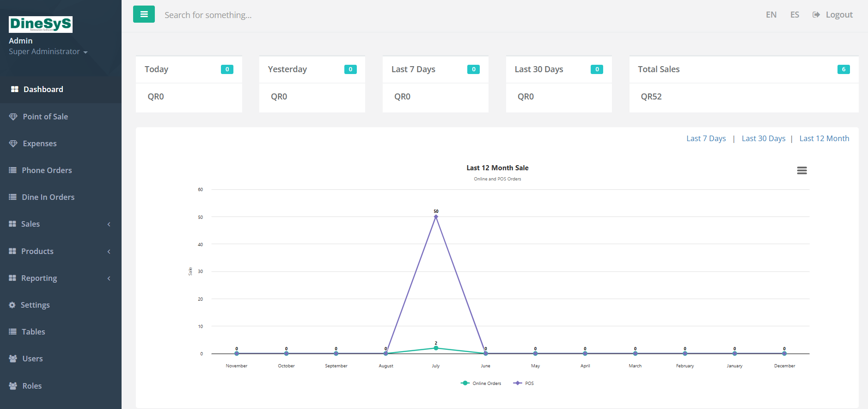Click the Users group icon in sidebar
Image resolution: width=868 pixels, height=409 pixels.
coord(13,359)
